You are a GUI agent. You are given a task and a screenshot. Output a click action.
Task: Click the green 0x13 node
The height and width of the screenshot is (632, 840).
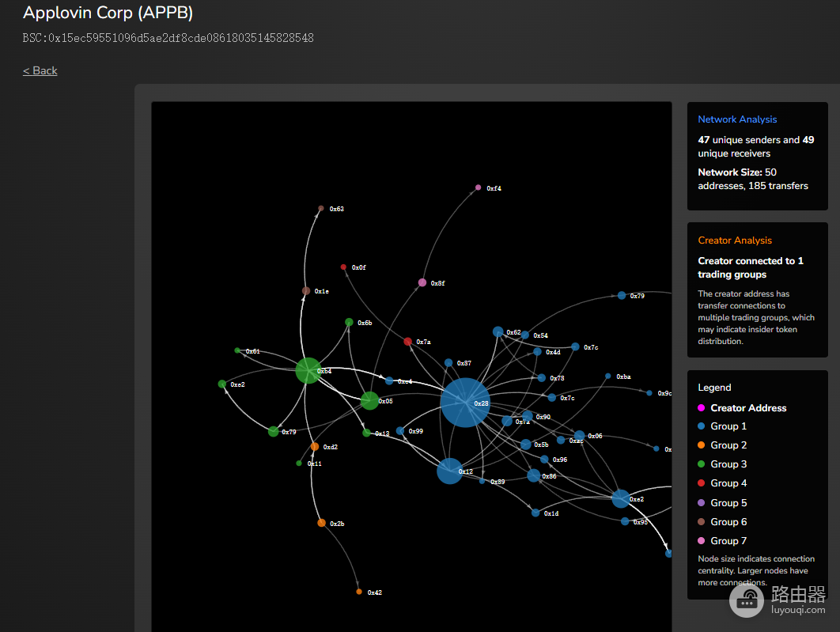pos(366,433)
